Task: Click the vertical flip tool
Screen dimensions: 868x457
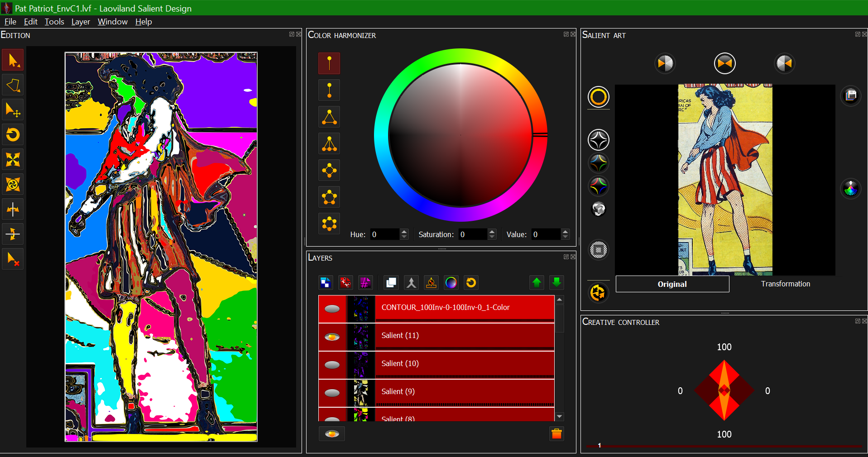Action: click(13, 234)
